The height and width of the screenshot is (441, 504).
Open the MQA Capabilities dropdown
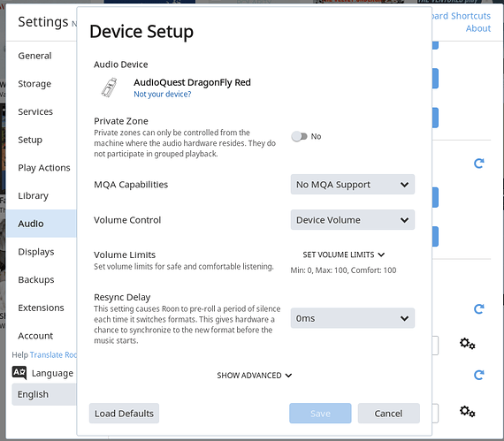click(x=352, y=185)
